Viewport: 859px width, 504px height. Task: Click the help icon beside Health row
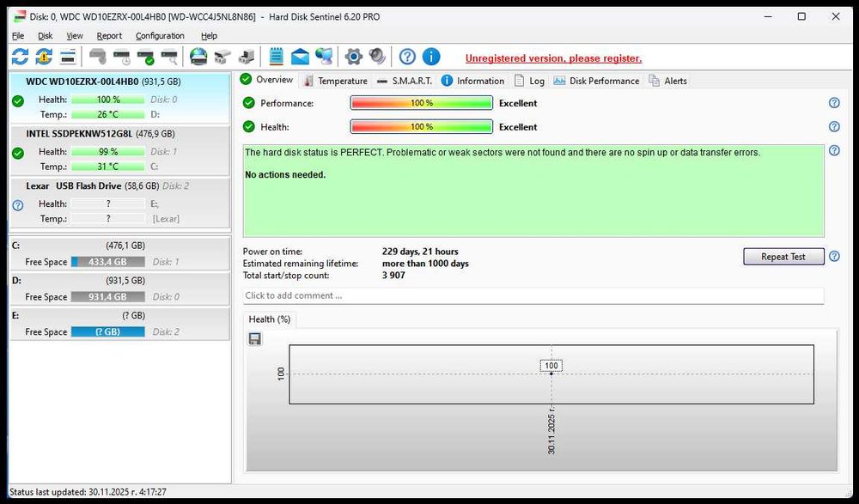click(x=834, y=126)
